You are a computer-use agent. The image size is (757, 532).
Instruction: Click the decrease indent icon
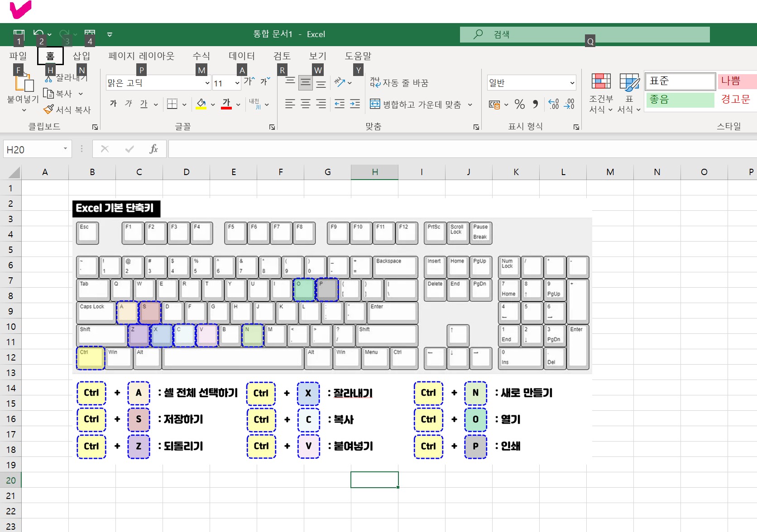340,104
